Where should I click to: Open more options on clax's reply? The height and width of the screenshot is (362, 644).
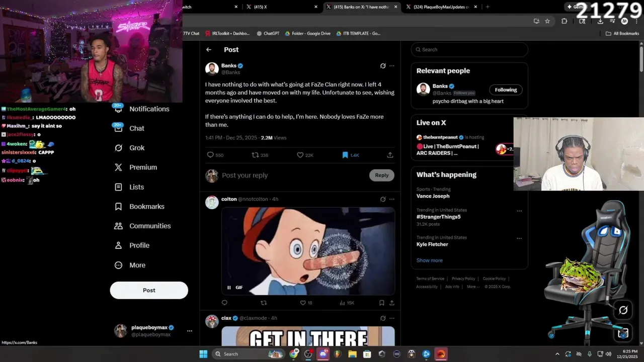(392, 318)
